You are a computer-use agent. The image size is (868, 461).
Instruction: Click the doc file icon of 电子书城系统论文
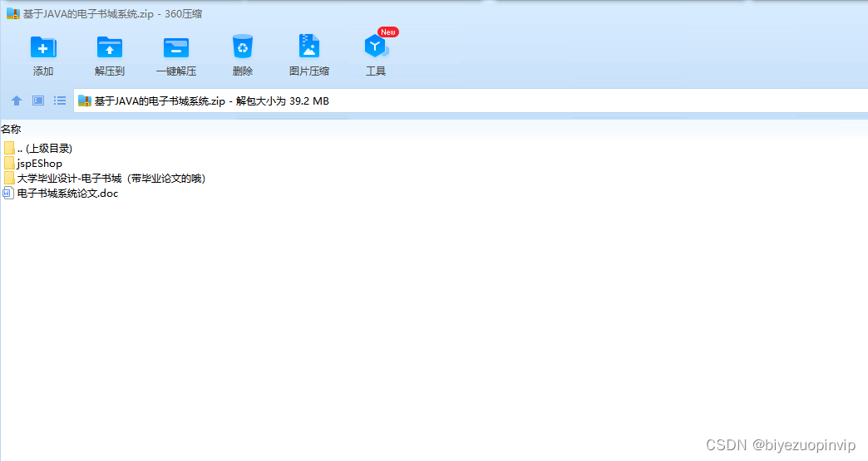tap(8, 193)
